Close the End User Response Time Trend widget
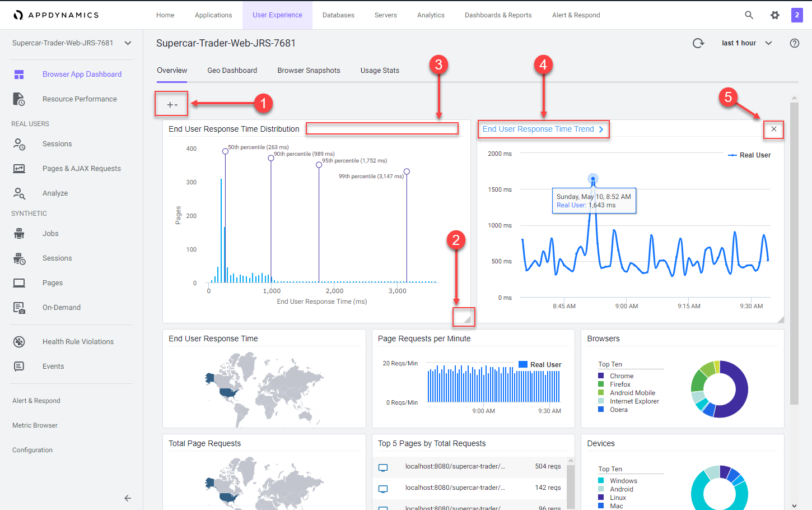Image resolution: width=812 pixels, height=510 pixels. click(x=773, y=129)
